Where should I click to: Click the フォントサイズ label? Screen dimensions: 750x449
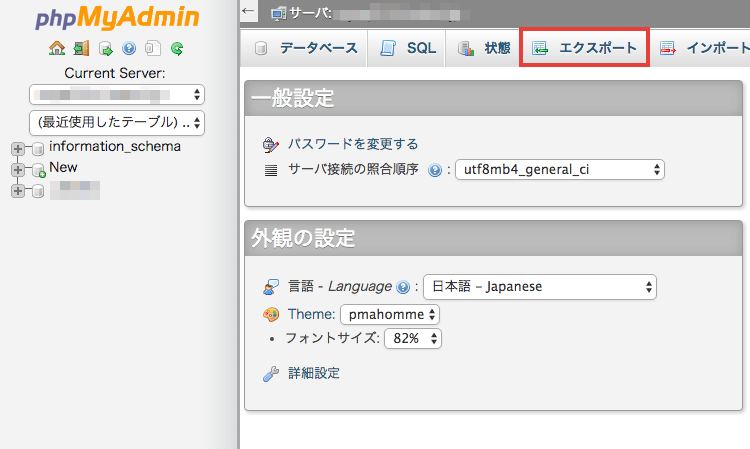click(x=332, y=338)
